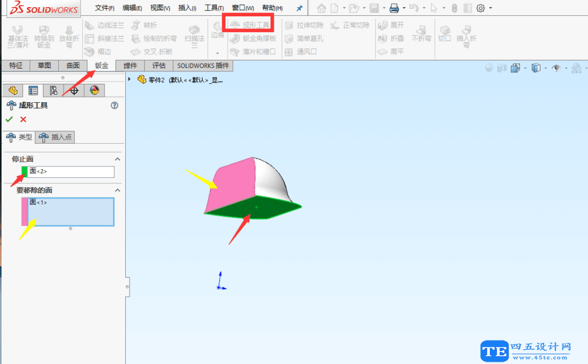Switch to the 特征 ribbon tab

click(x=15, y=65)
